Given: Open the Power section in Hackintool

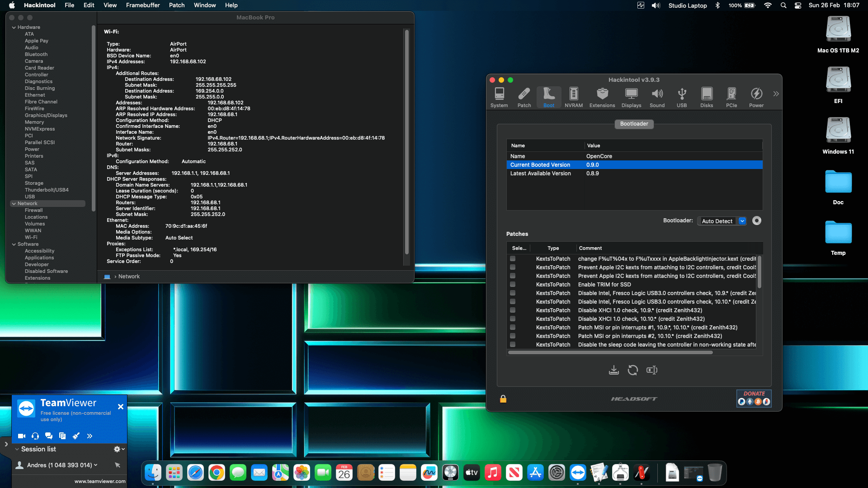Looking at the screenshot, I should tap(756, 97).
